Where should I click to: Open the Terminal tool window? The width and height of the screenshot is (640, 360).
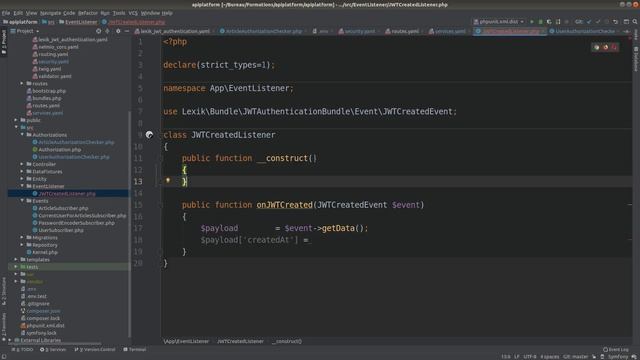point(135,349)
